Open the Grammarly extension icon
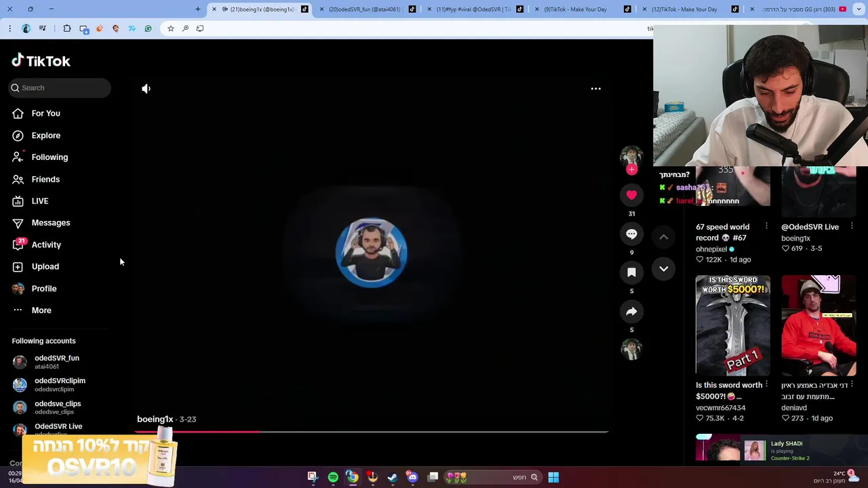The height and width of the screenshot is (488, 868). click(148, 28)
